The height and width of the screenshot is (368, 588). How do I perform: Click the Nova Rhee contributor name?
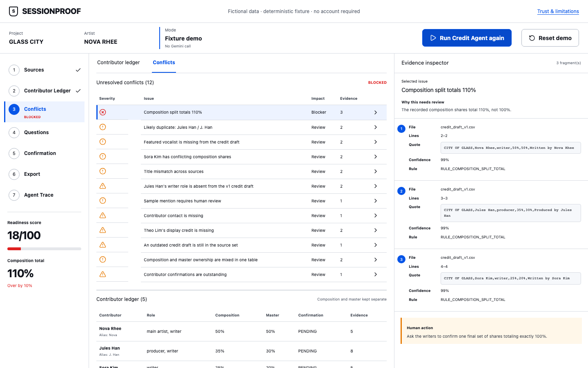click(x=110, y=328)
